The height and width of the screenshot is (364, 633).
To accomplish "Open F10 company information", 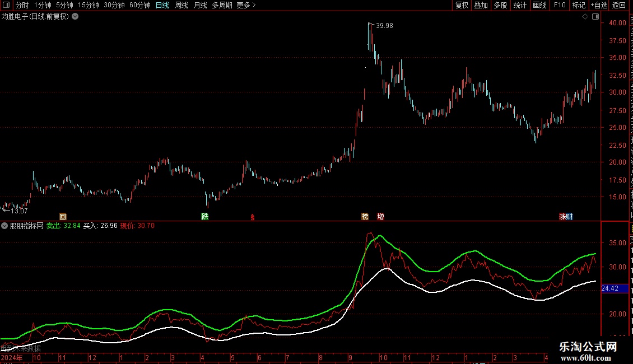I will [560, 5].
